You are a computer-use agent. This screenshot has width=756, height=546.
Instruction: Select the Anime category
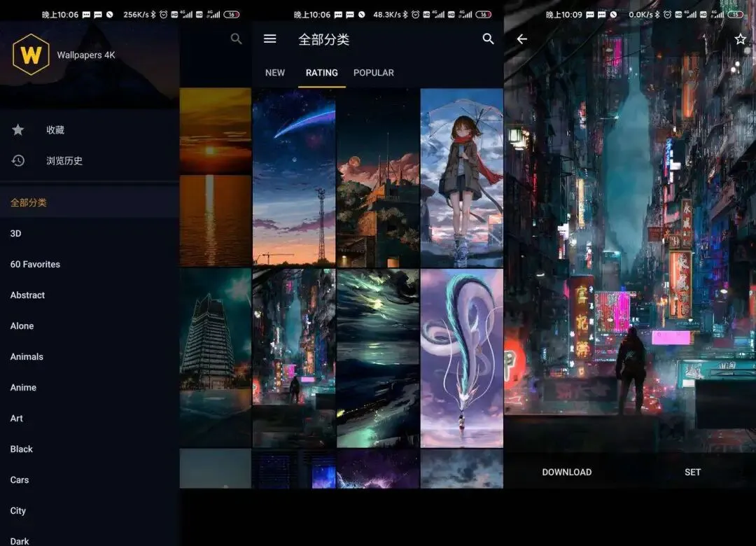coord(90,388)
